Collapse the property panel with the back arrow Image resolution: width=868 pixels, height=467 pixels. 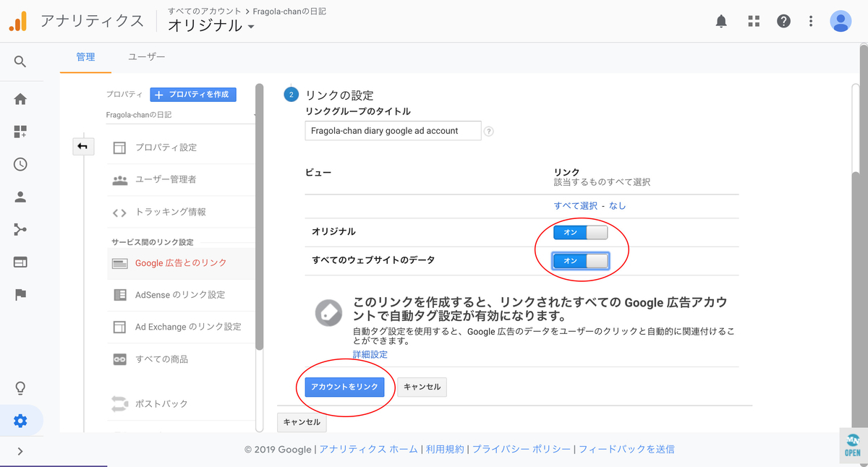83,146
